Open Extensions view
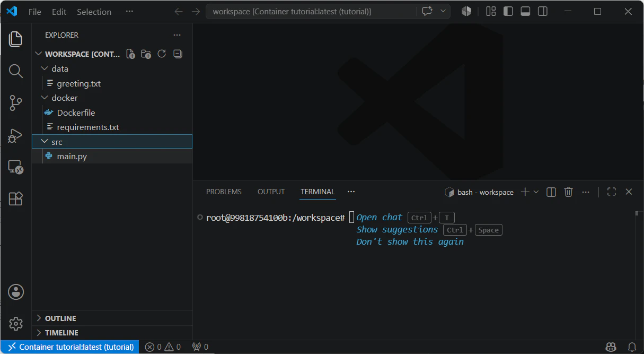Viewport: 644px width, 354px height. (x=16, y=198)
